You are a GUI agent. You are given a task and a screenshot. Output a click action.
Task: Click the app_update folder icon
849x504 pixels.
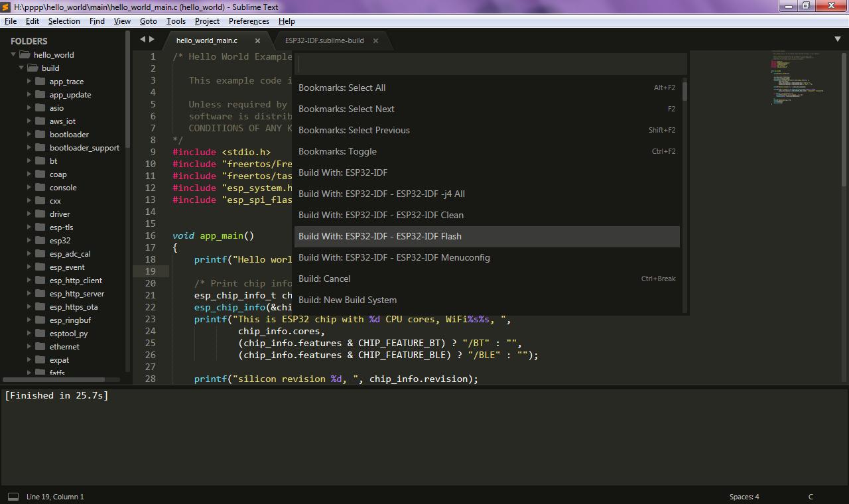pos(40,95)
